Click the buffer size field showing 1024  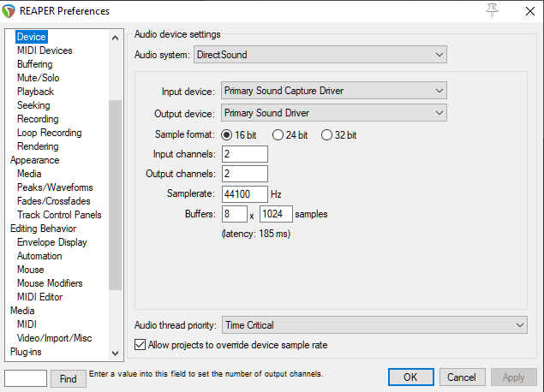[276, 214]
